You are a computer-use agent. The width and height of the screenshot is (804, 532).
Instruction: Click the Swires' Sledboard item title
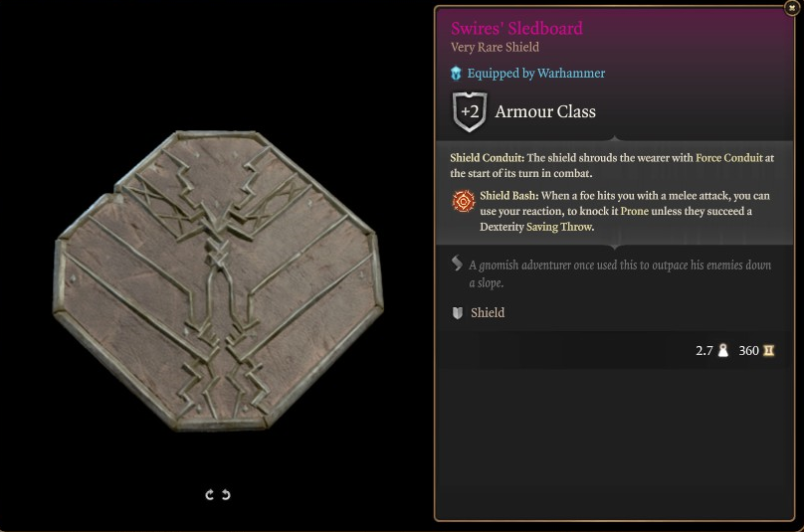516,28
